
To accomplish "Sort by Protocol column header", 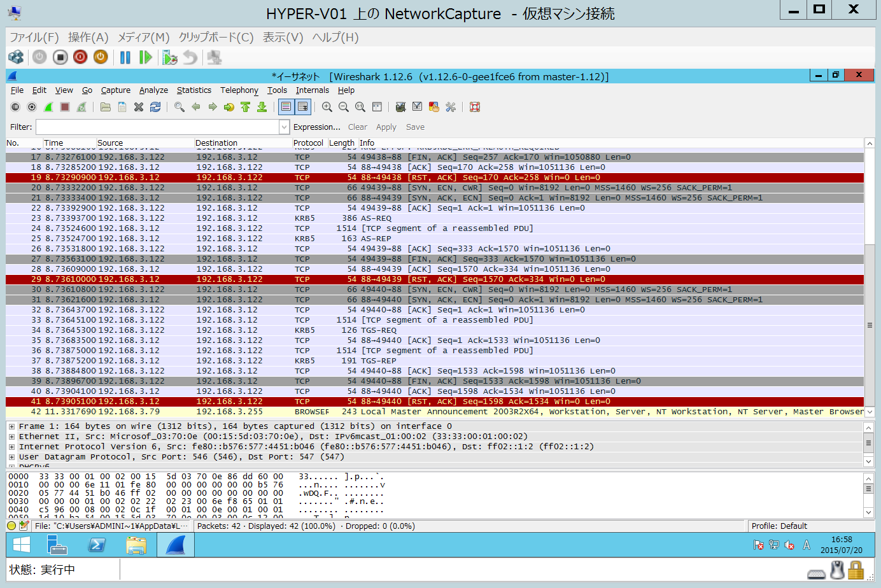I will click(309, 143).
